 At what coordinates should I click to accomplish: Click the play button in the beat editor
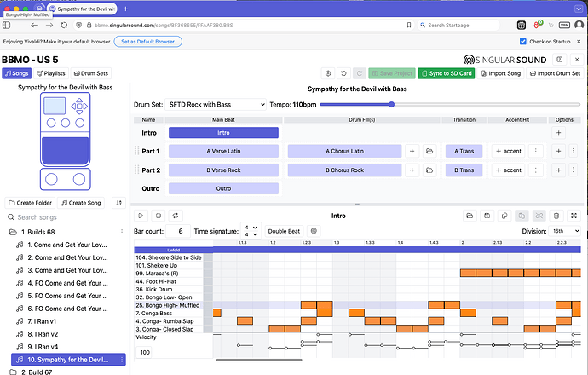[140, 216]
